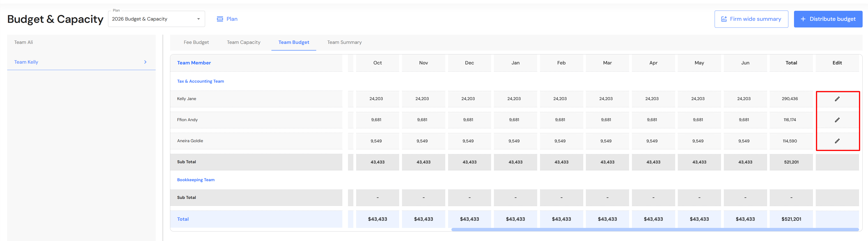Screen dimensions: 868x241
Task: Switch to the Fee Budget tab
Action: 196,43
